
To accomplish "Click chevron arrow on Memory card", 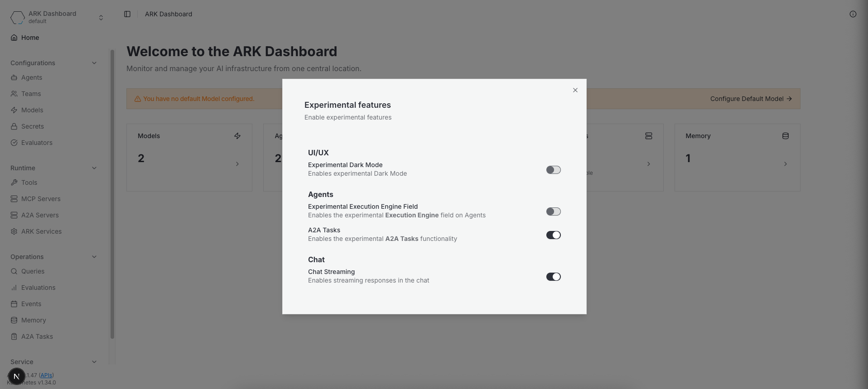I will pyautogui.click(x=786, y=164).
